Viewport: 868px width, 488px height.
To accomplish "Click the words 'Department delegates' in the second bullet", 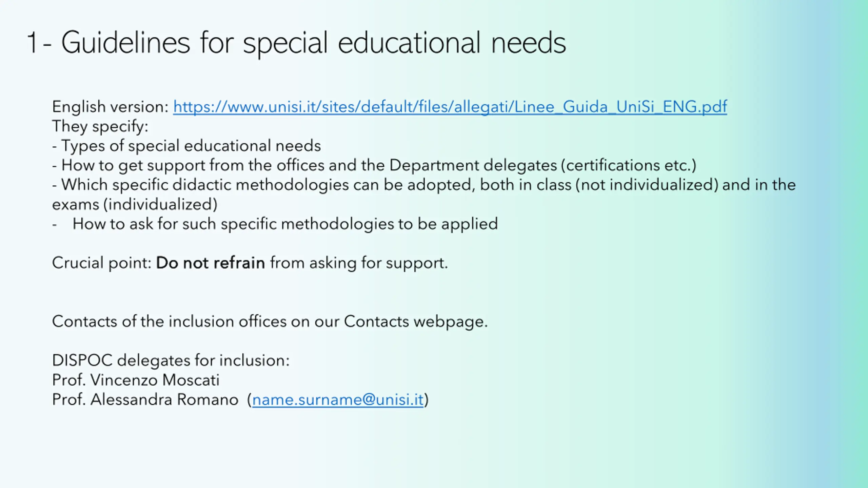I will 473,165.
